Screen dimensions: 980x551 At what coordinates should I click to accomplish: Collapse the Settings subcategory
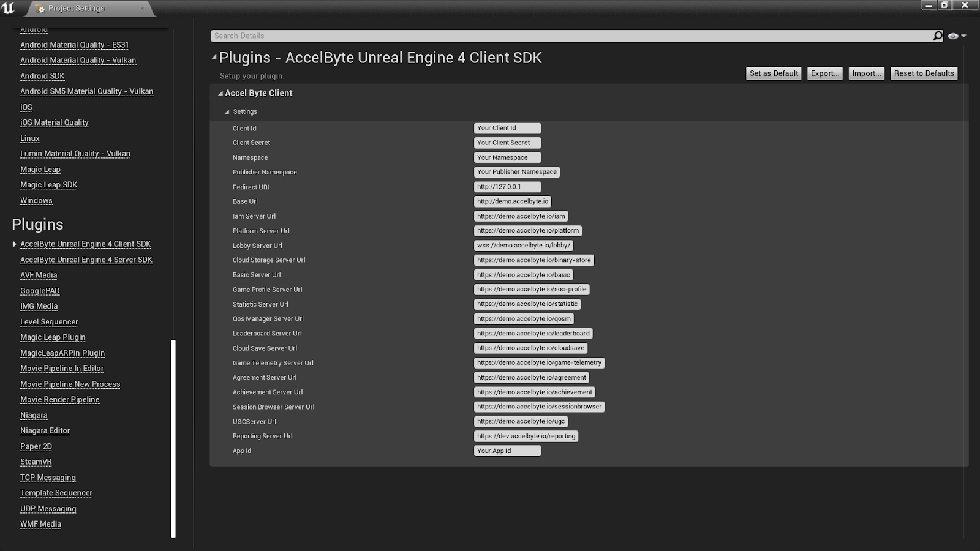pyautogui.click(x=227, y=112)
